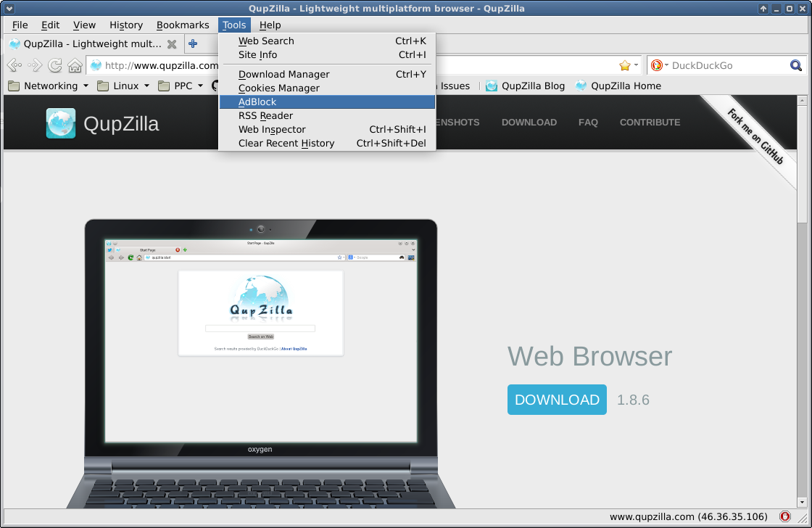Click the Fork me on GitHub ribbon
Image resolution: width=812 pixels, height=528 pixels.
[754, 134]
